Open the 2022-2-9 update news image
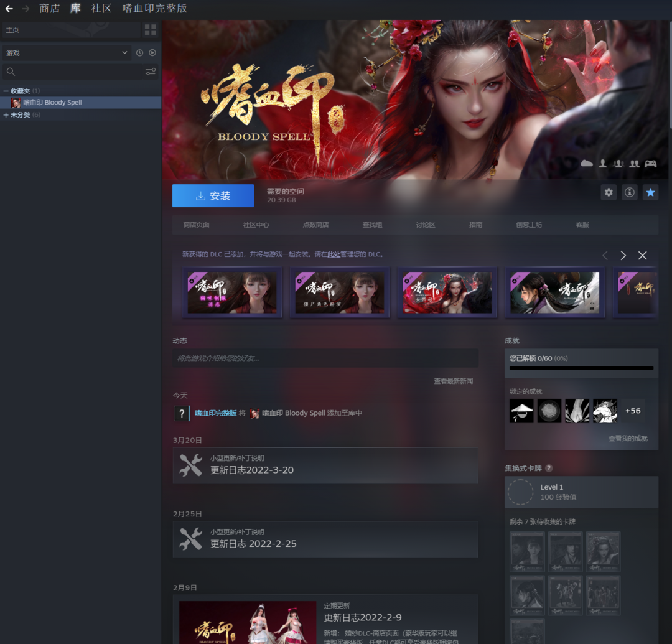Image resolution: width=672 pixels, height=644 pixels. [x=248, y=623]
